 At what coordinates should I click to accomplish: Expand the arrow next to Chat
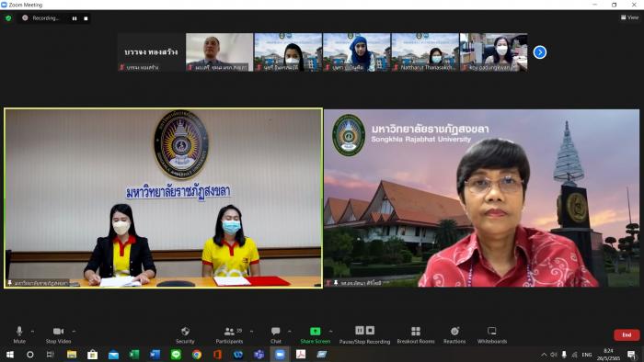click(290, 332)
